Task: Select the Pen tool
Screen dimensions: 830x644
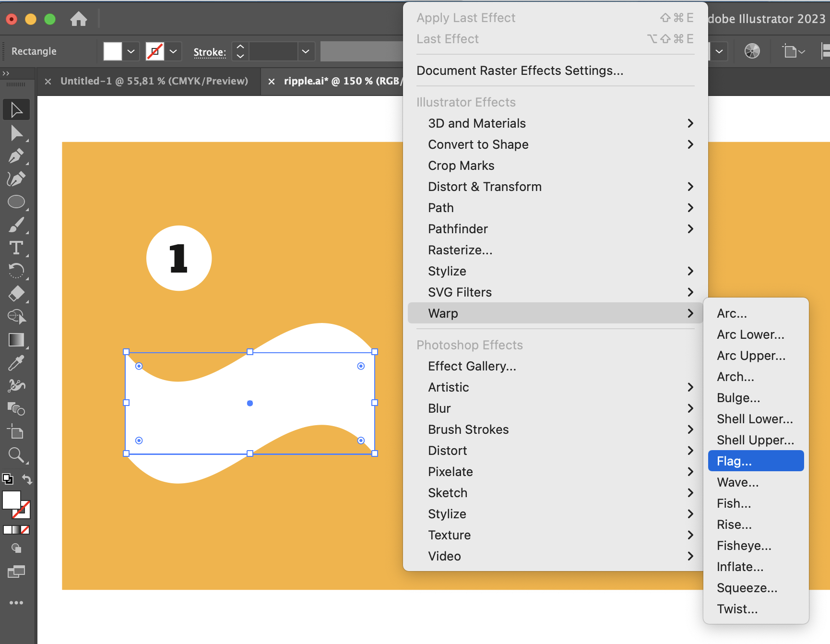Action: coord(16,155)
